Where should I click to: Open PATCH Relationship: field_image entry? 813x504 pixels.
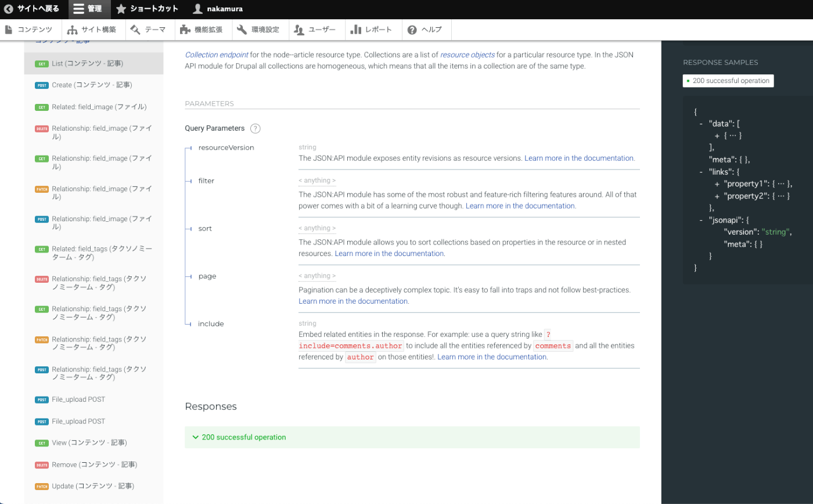[93, 193]
